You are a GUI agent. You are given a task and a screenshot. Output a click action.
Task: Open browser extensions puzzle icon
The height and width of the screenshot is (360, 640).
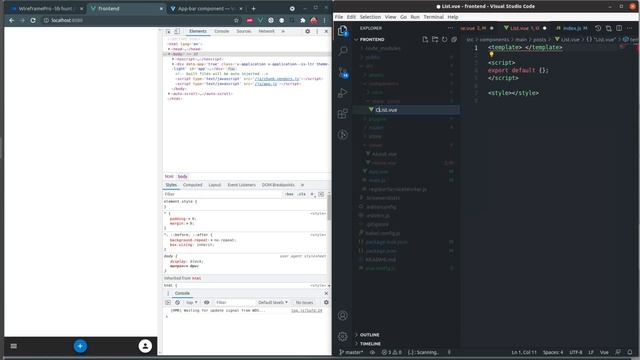pos(303,20)
